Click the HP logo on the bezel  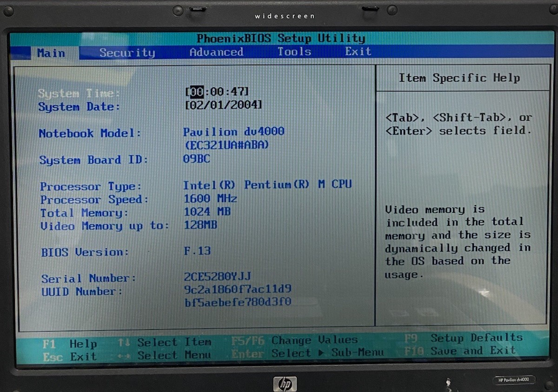[x=285, y=384]
